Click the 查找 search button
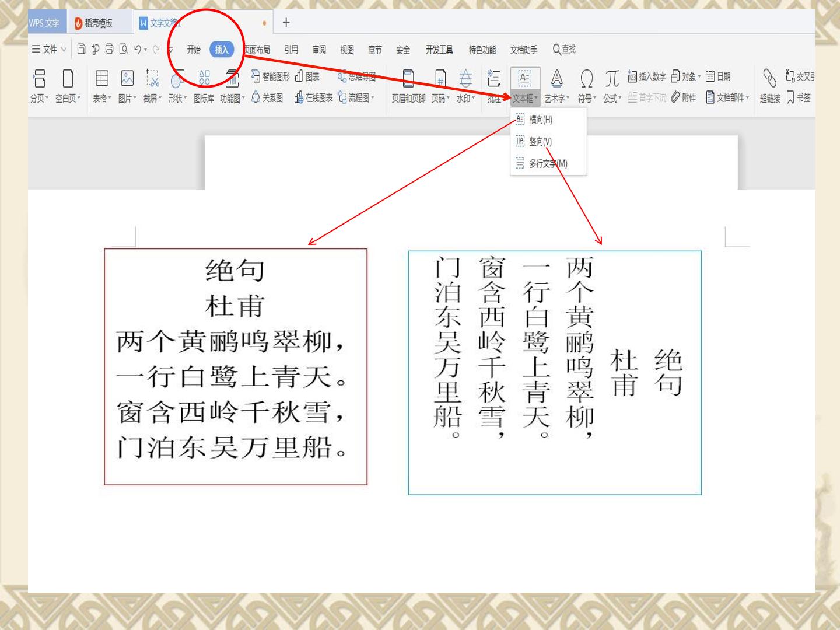 pos(564,50)
